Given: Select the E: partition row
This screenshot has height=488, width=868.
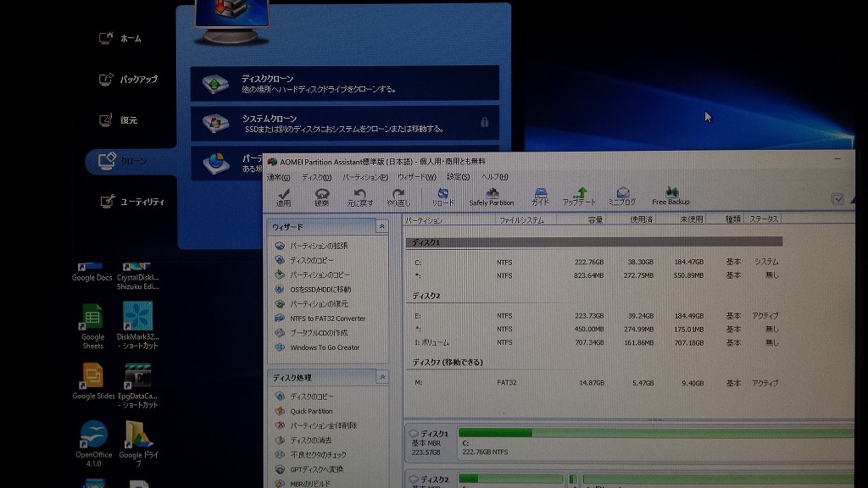Looking at the screenshot, I should click(594, 315).
